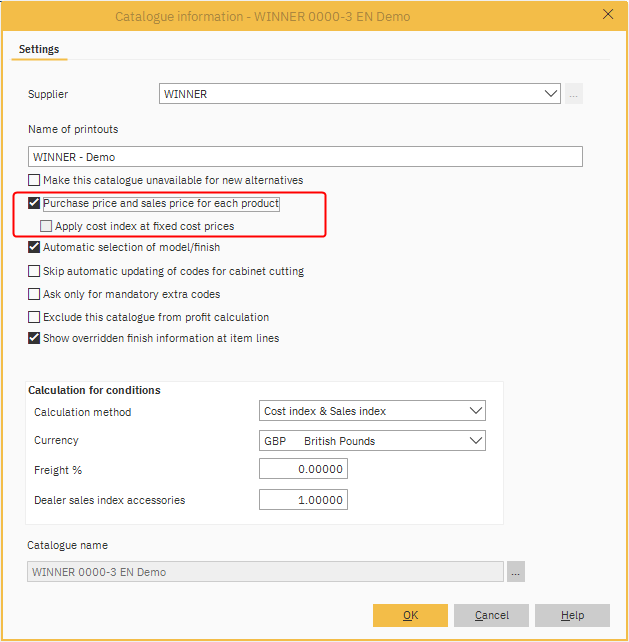This screenshot has height=642, width=629.
Task: Uncheck 'Show overridden finish information at item lines'
Action: [x=35, y=339]
